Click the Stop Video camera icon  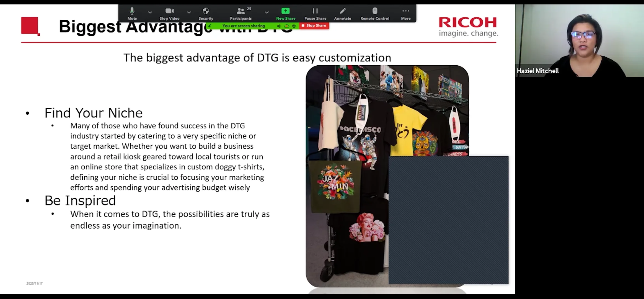pyautogui.click(x=169, y=11)
